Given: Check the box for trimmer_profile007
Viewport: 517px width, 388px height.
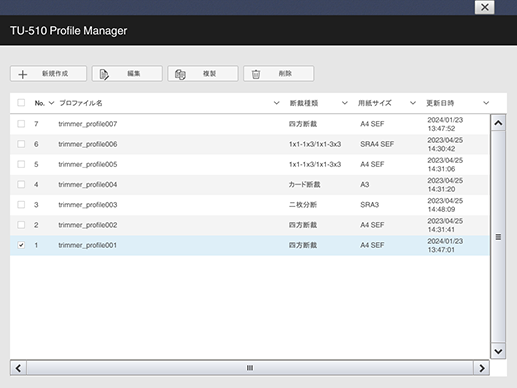Looking at the screenshot, I should [21, 124].
